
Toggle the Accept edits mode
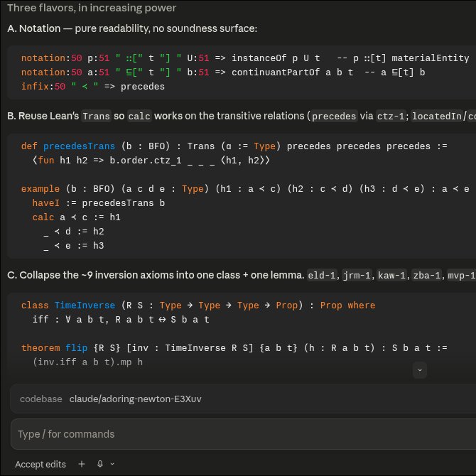tap(40, 464)
